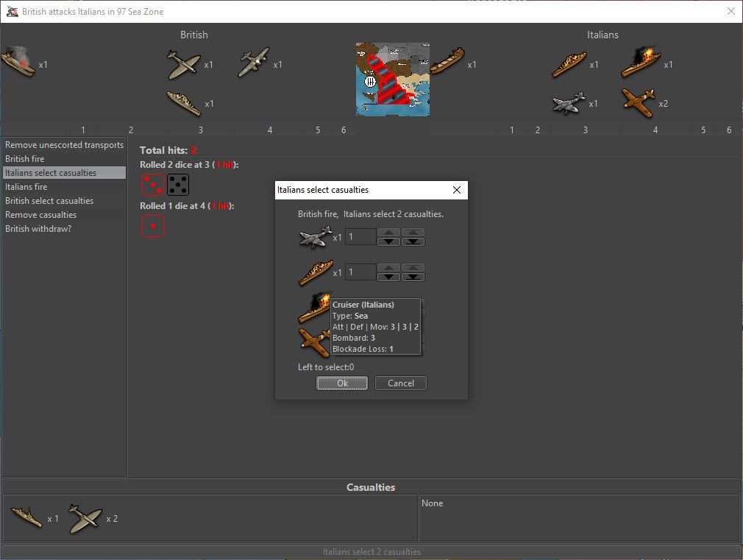Set the bomber casualty count to minimum
Viewport: 743px width, 560px height.
click(413, 241)
